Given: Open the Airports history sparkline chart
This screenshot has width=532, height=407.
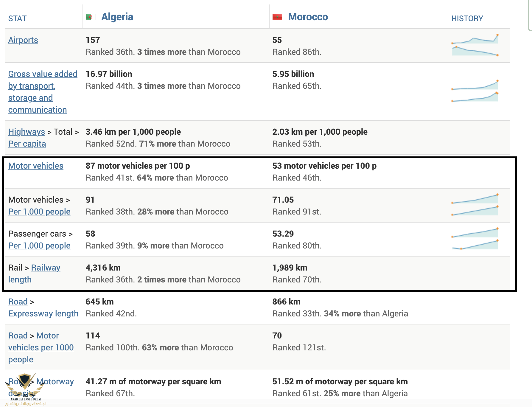Looking at the screenshot, I should tap(475, 45).
